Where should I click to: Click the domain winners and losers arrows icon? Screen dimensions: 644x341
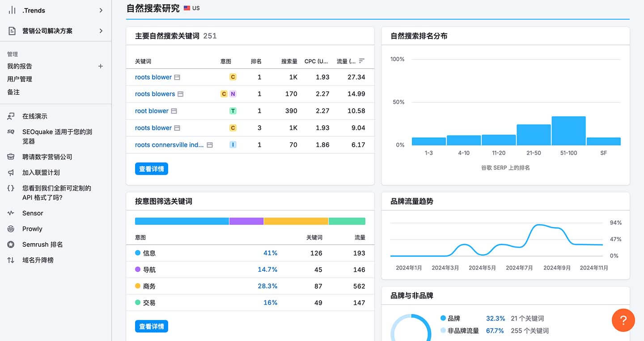(11, 260)
